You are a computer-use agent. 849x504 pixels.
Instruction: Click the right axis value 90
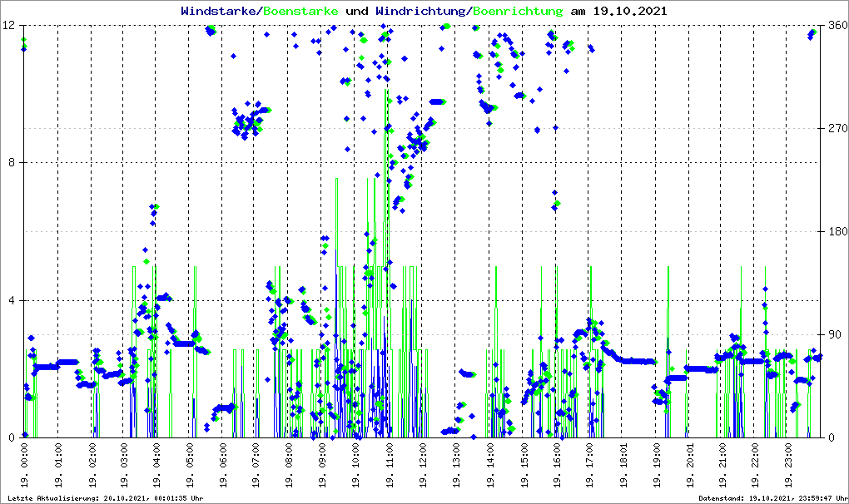836,334
